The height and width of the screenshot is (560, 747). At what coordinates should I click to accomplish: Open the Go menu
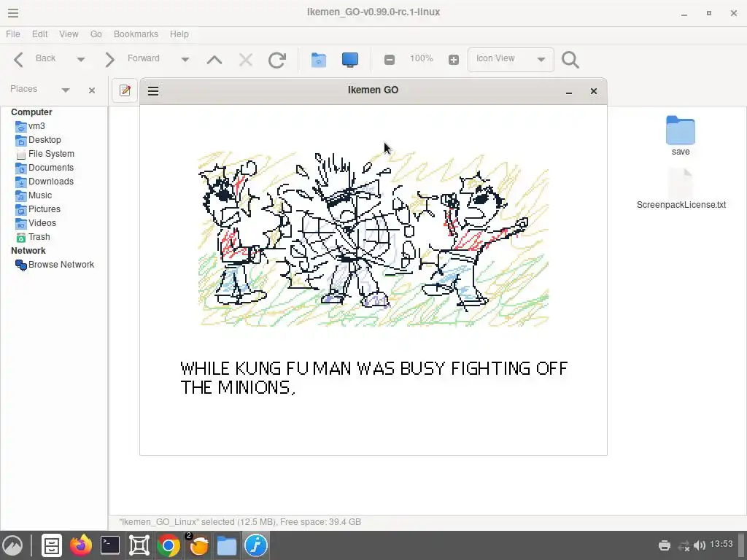[96, 34]
